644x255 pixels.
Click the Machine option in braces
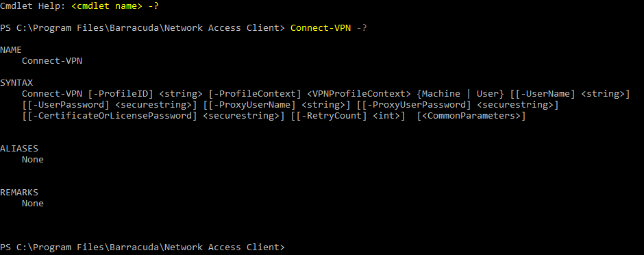tap(441, 94)
